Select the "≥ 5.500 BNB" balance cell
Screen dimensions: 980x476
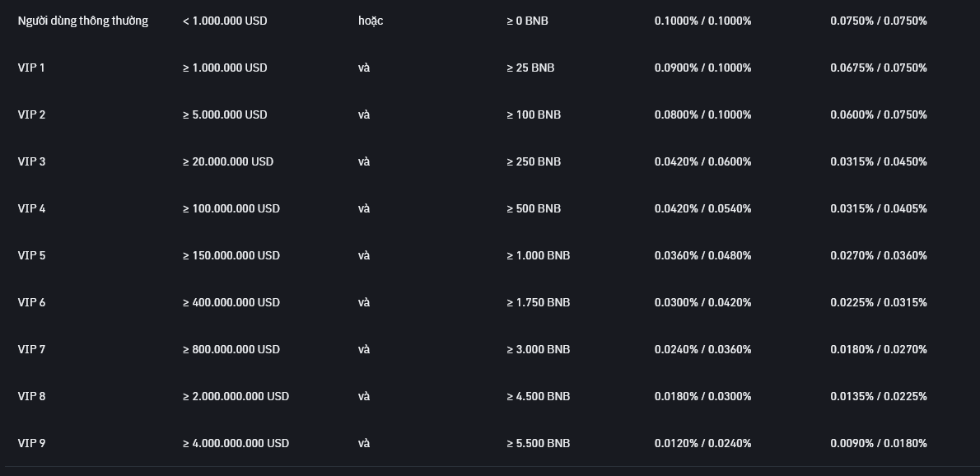point(538,443)
